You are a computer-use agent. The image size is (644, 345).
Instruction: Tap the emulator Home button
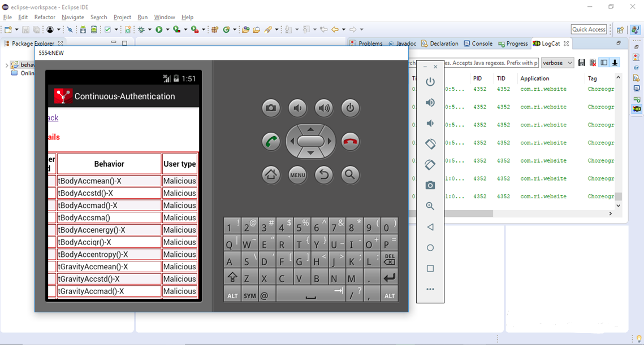coord(271,175)
